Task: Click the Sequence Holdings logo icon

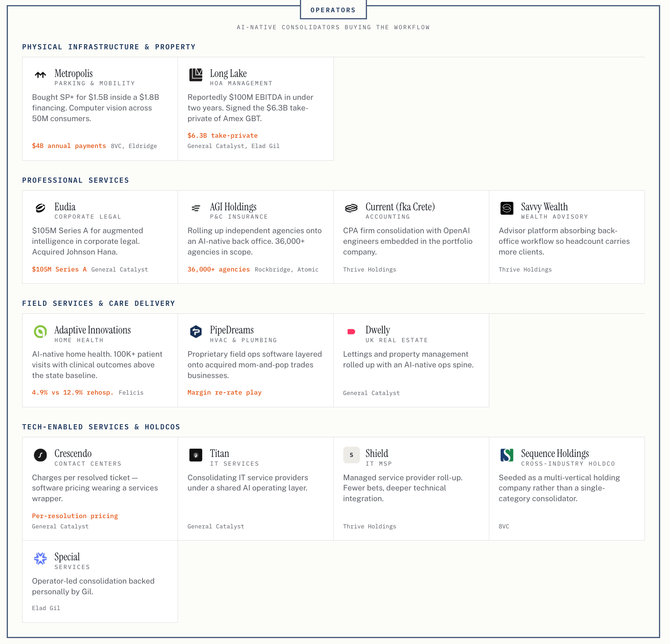Action: (x=507, y=455)
